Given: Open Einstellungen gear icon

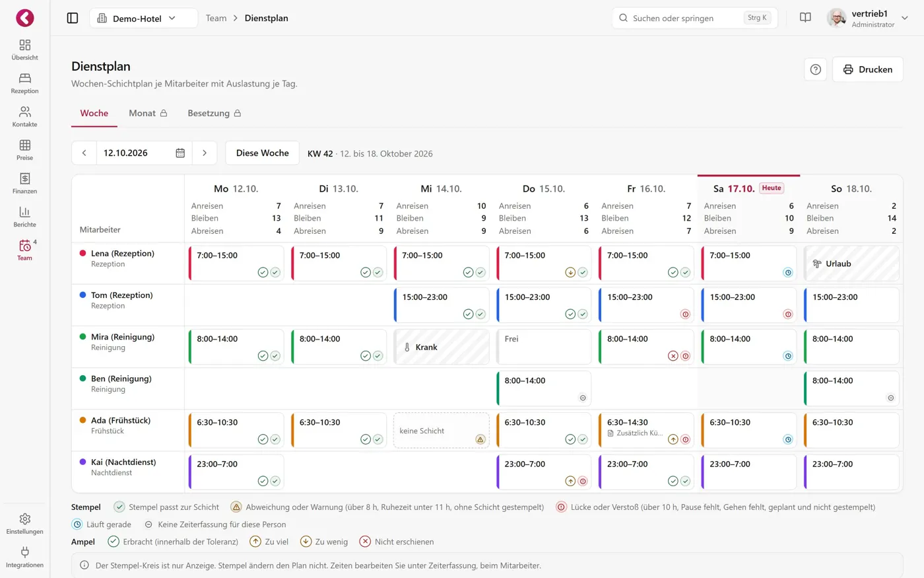Looking at the screenshot, I should click(x=24, y=519).
